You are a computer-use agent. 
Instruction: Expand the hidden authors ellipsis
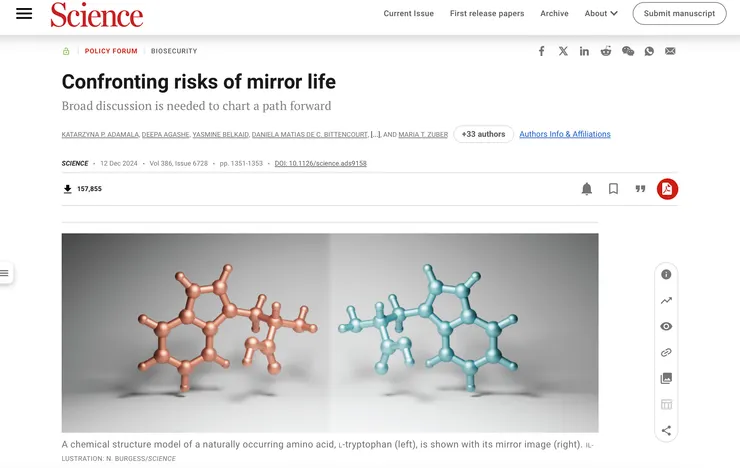click(375, 134)
